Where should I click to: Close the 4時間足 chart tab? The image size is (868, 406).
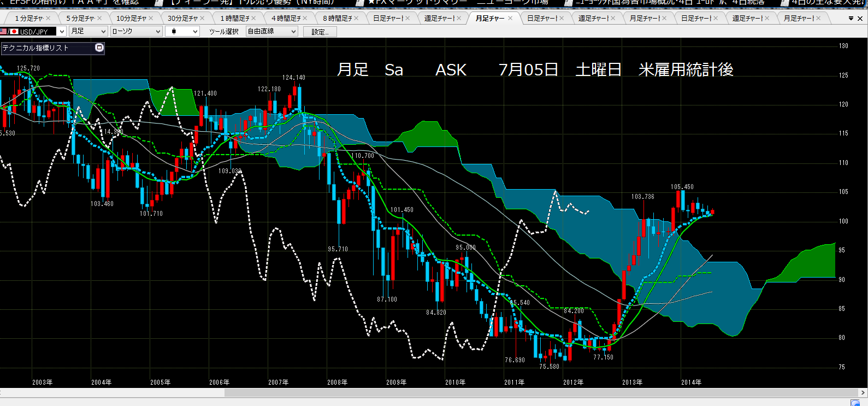tap(305, 19)
